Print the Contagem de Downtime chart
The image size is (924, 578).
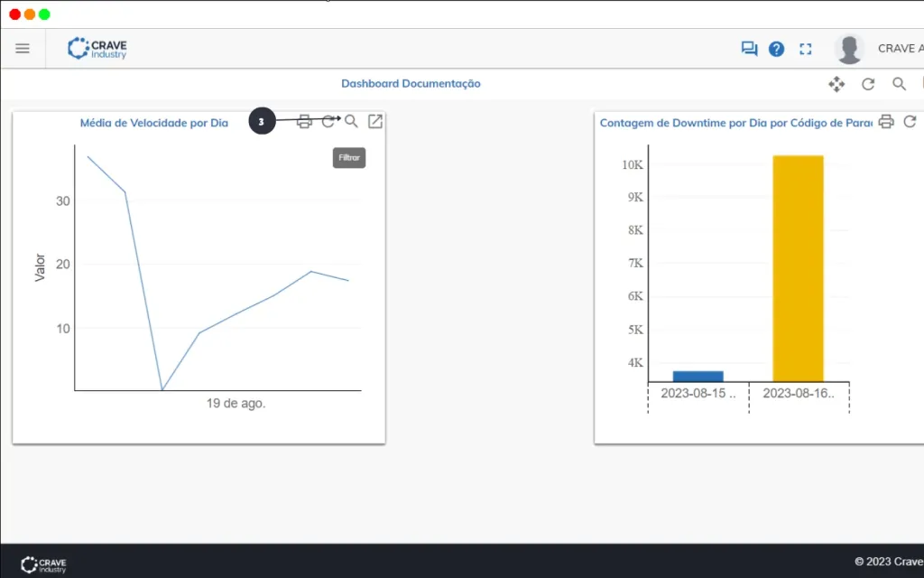(886, 122)
